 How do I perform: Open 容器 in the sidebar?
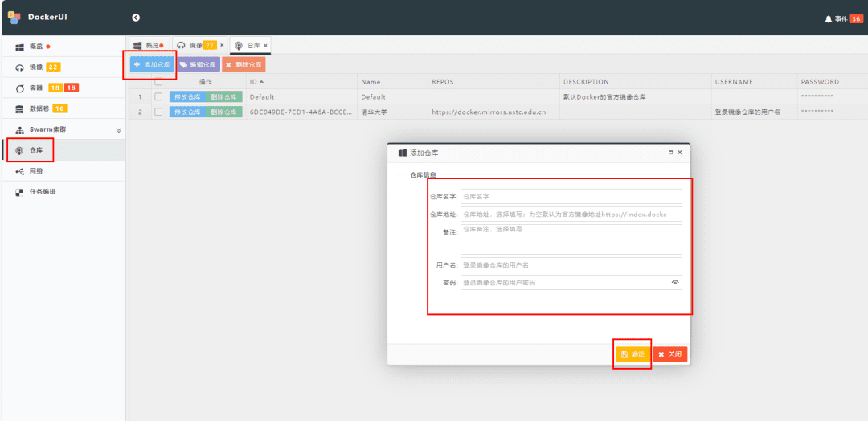click(36, 88)
